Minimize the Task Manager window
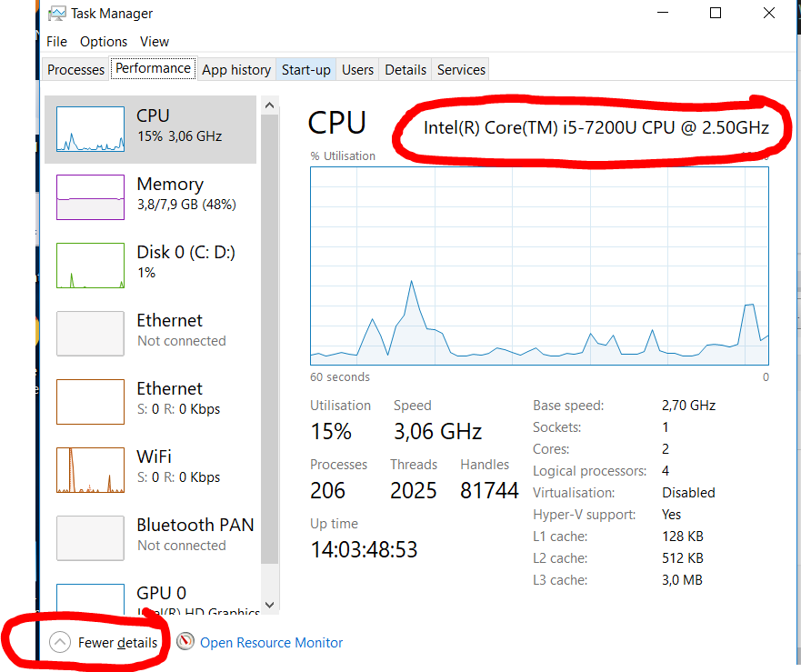 (x=663, y=13)
